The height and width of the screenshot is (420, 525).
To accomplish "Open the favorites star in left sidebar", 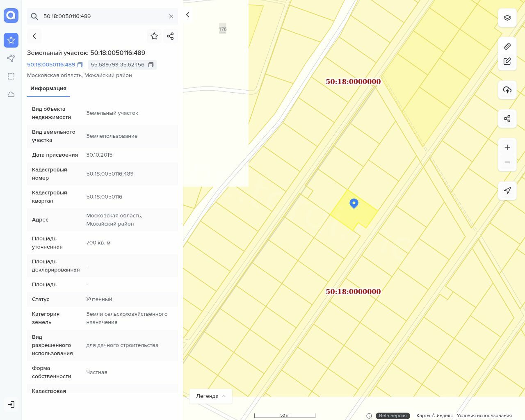I will pyautogui.click(x=11, y=40).
